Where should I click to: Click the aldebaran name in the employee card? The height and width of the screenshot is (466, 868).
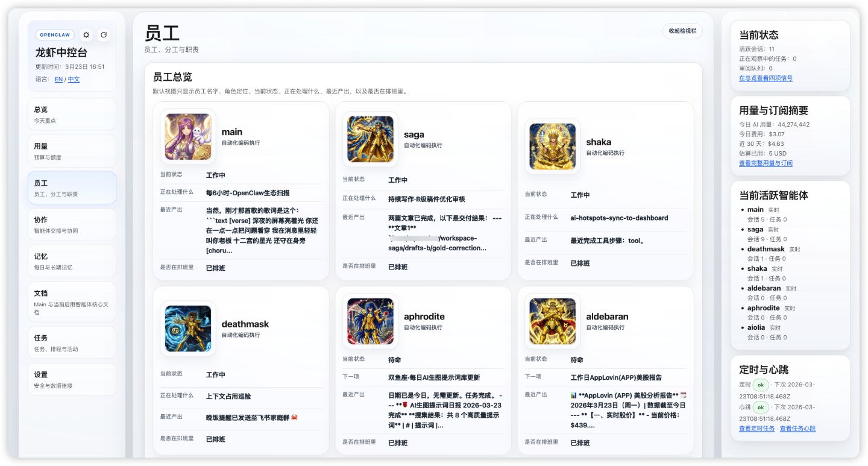tap(608, 316)
